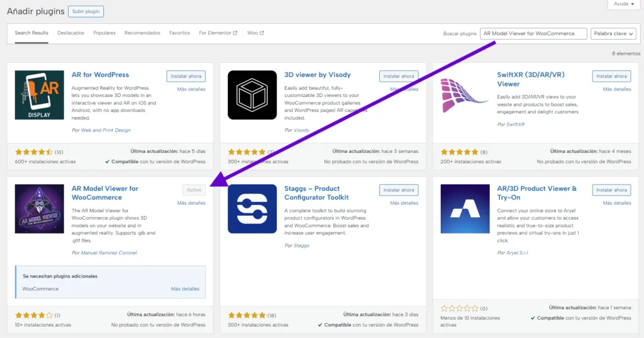The image size is (644, 338).
Task: Open the AR for WordPress plugin icon
Action: coord(40,95)
